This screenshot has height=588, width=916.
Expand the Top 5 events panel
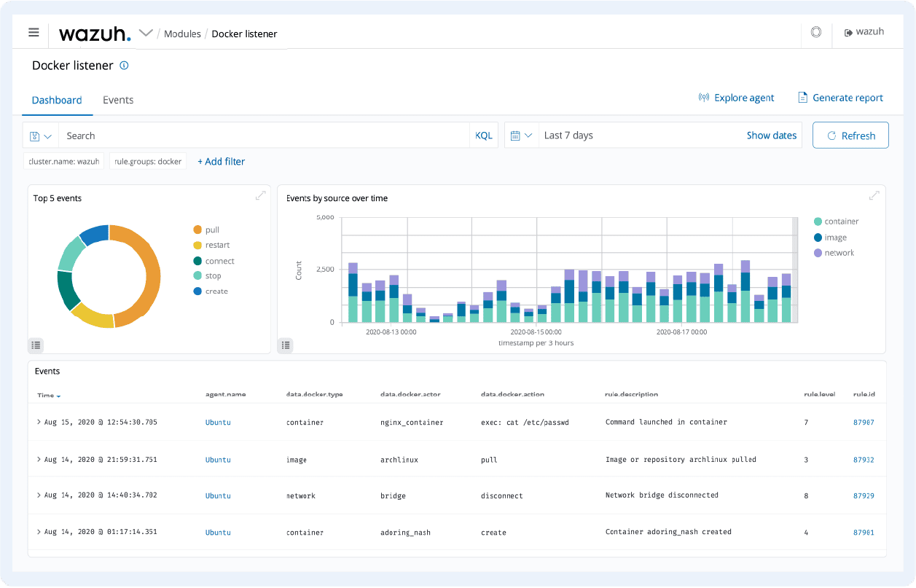260,196
